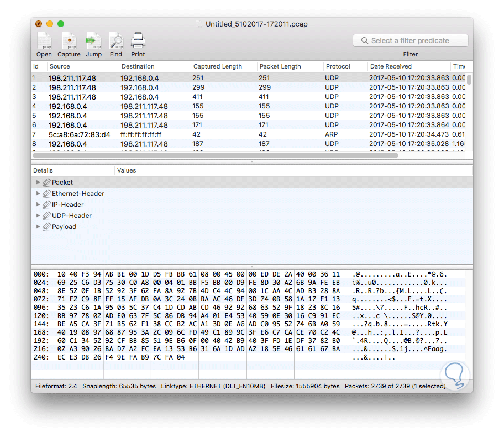The width and height of the screenshot is (504, 437).
Task: Select the ARP packet row 7
Action: [x=248, y=134]
